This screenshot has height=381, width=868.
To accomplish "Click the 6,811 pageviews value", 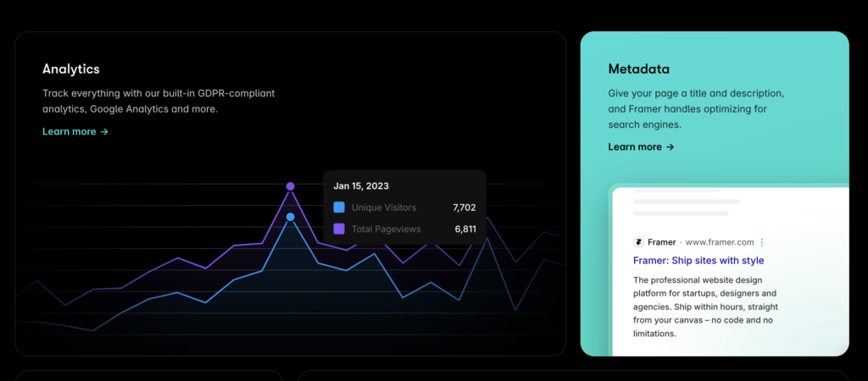I will pyautogui.click(x=465, y=229).
